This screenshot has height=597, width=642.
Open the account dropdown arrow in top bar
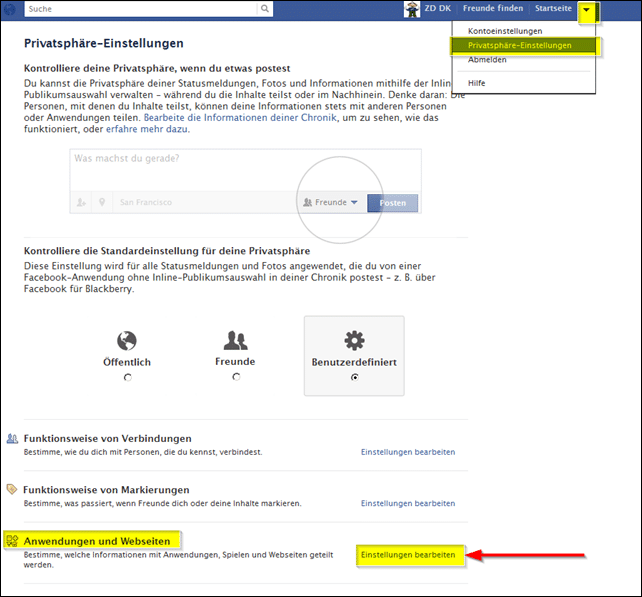pos(586,10)
